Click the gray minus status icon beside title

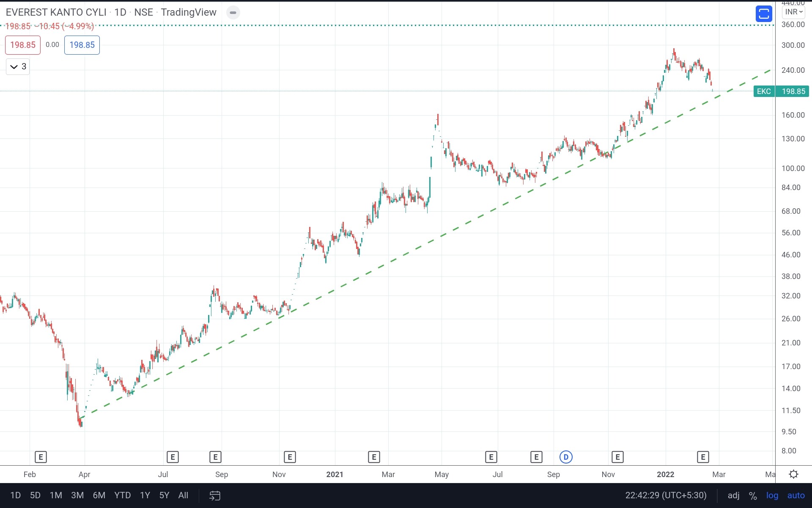[x=233, y=13]
